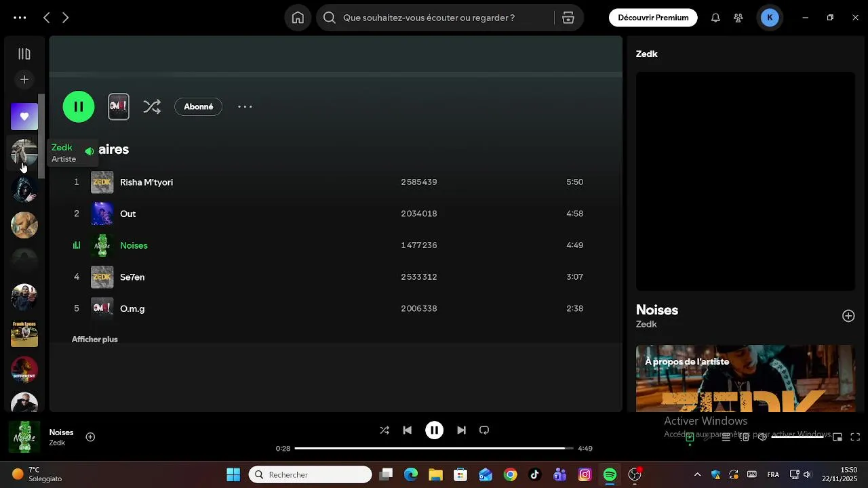
Task: Open the three-dot app menu at top left
Action: tap(20, 18)
